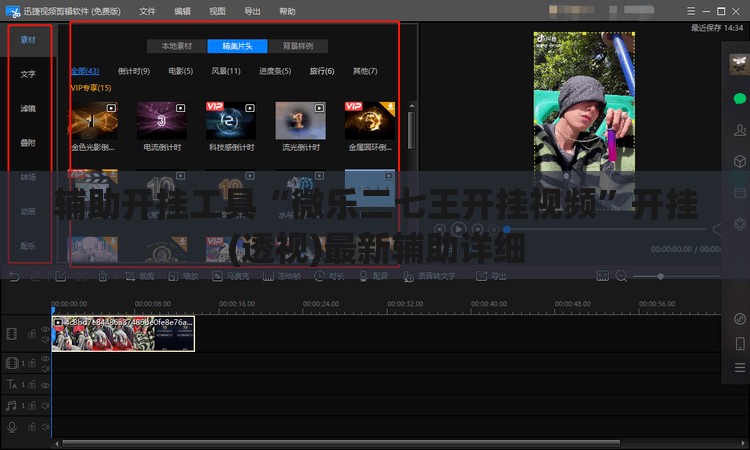Click the edit pencil icon in toolbar
750x450 pixels.
pyautogui.click(x=60, y=276)
